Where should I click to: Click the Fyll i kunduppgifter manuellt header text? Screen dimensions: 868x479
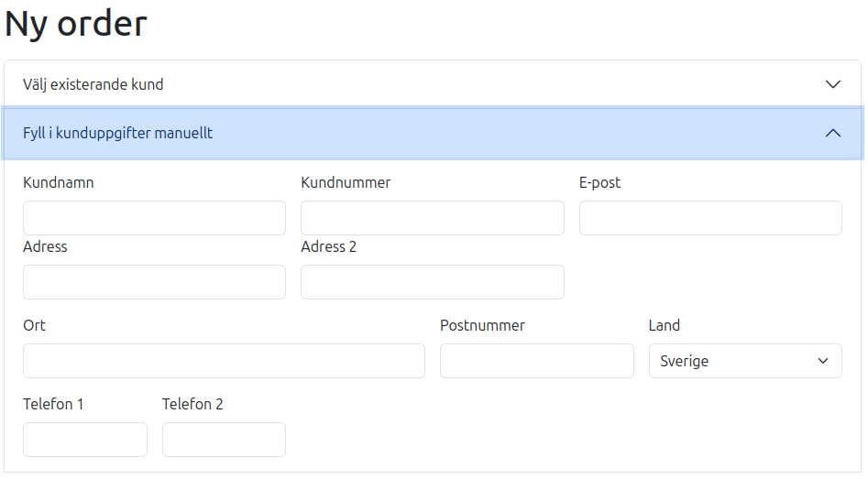coord(118,133)
